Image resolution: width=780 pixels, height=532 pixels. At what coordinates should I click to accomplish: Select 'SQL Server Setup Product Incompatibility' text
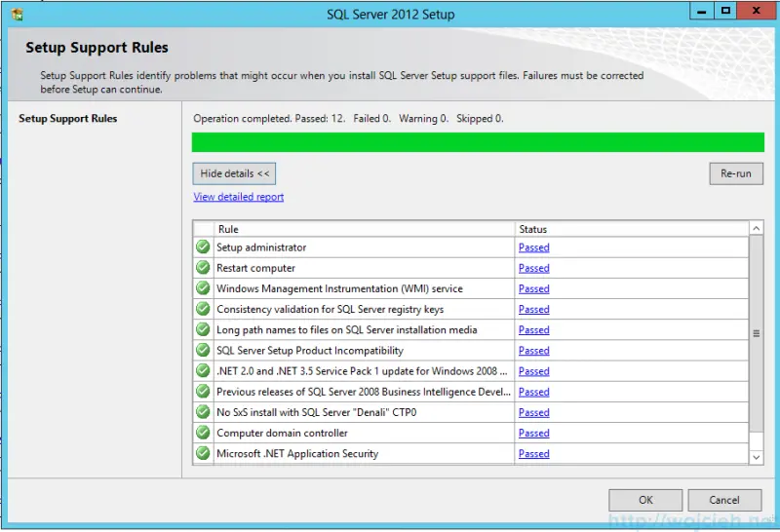(x=310, y=351)
